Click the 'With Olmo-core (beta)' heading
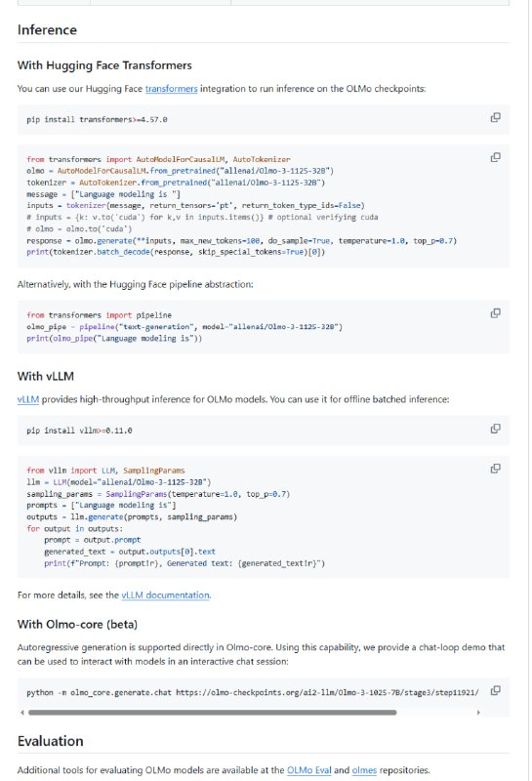532x781 pixels. [x=77, y=624]
